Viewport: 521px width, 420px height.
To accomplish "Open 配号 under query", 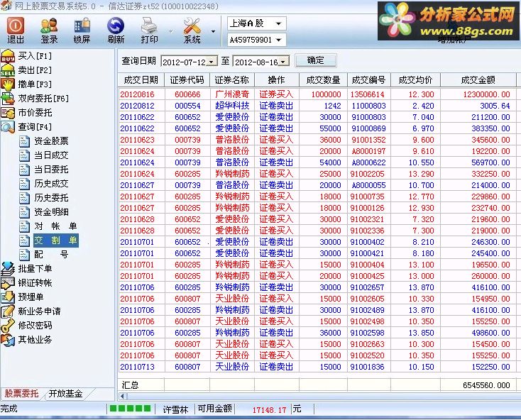I will click(44, 255).
